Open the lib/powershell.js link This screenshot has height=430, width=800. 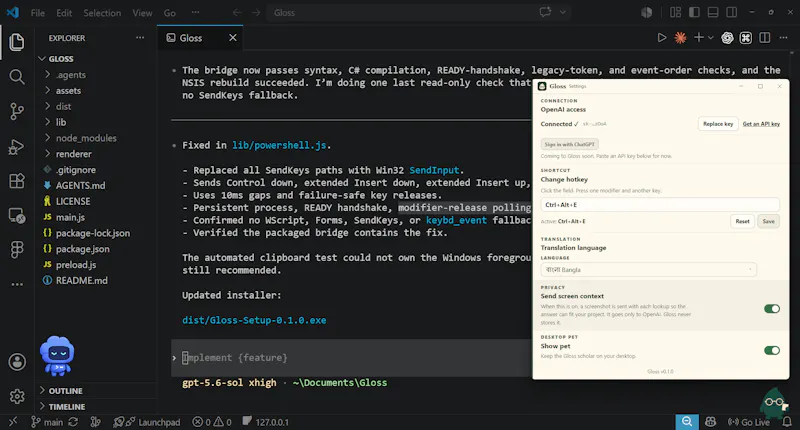(279, 145)
